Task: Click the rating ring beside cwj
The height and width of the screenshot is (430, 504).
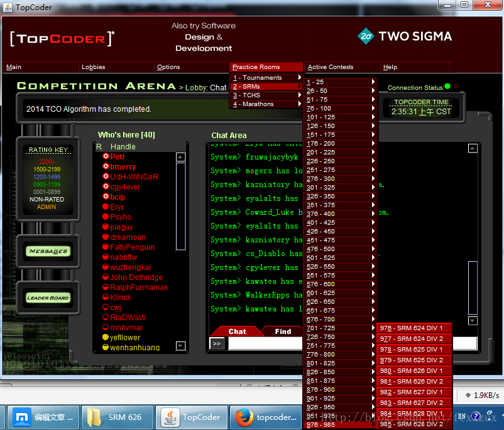Action: (106, 307)
